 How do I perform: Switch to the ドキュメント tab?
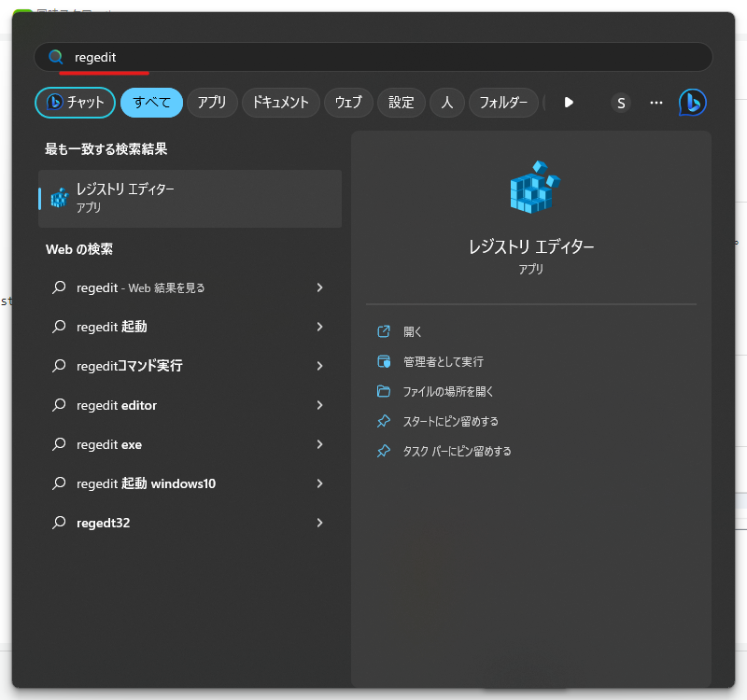(x=281, y=103)
